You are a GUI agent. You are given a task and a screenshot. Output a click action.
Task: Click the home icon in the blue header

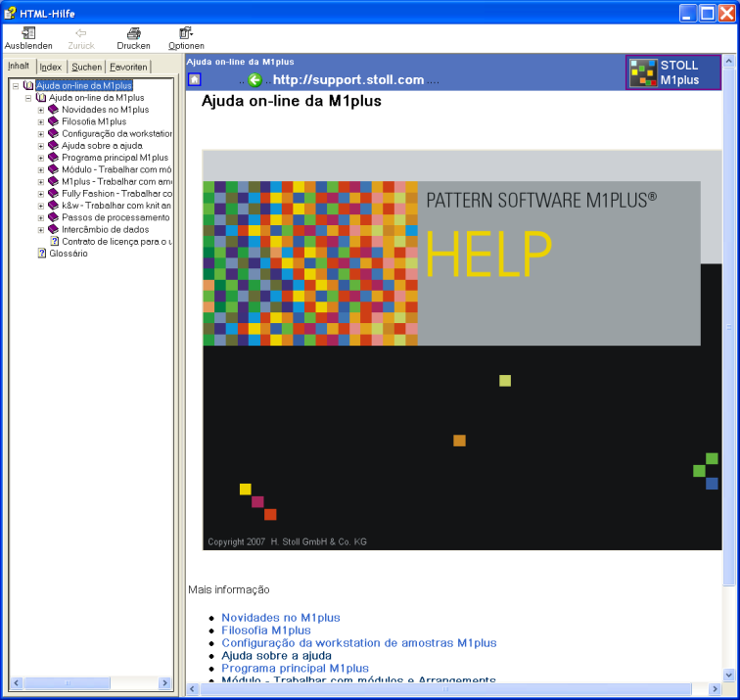pos(195,79)
